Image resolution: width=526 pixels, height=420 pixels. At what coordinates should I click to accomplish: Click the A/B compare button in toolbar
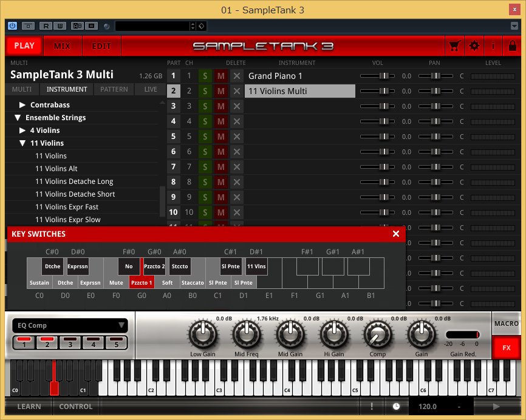tap(78, 26)
